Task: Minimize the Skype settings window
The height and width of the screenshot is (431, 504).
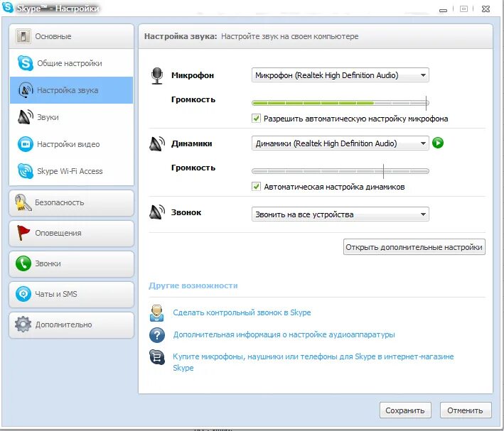Action: 443,10
